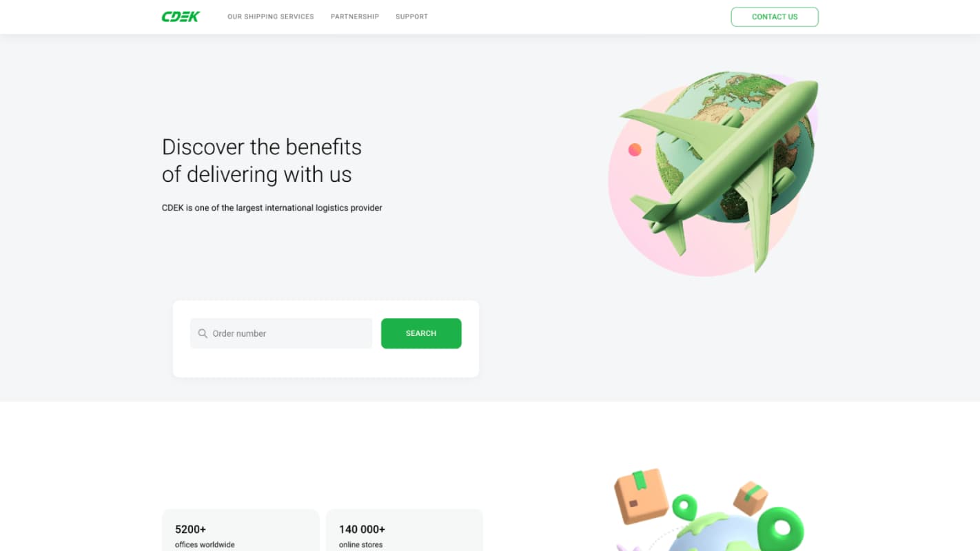Select the 5200+ offices worldwide card
Viewport: 980px width, 551px height.
pos(240,530)
